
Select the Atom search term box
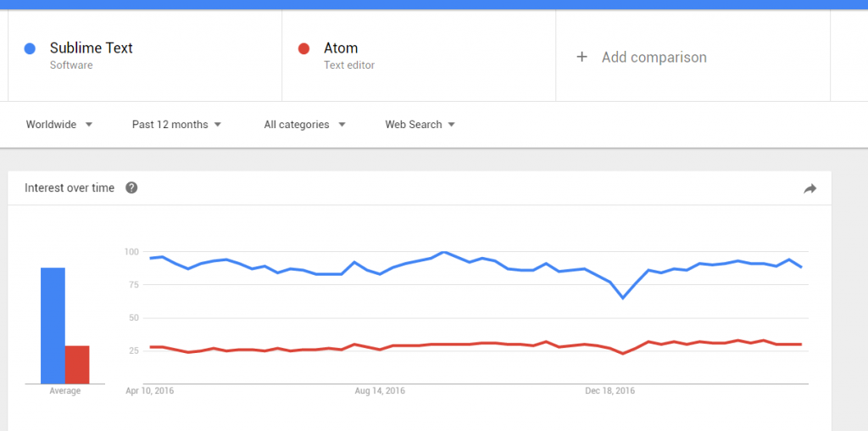tap(419, 55)
